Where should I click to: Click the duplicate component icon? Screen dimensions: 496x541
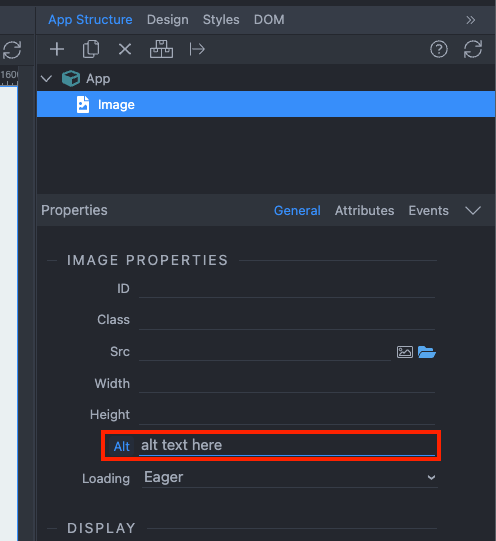pos(91,49)
